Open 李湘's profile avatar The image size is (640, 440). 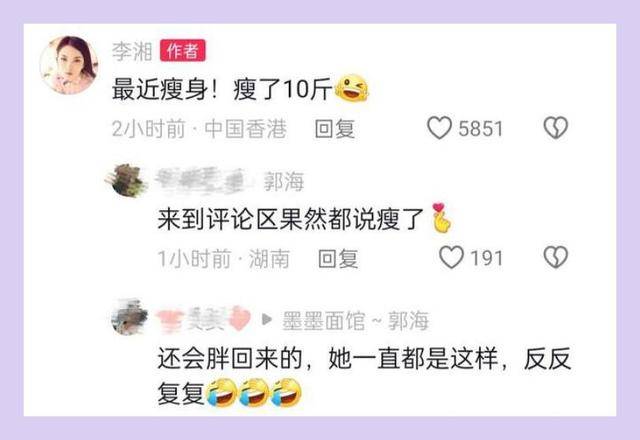(68, 65)
